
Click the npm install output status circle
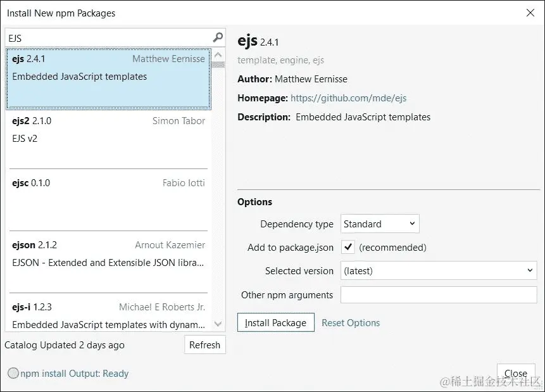pos(13,373)
